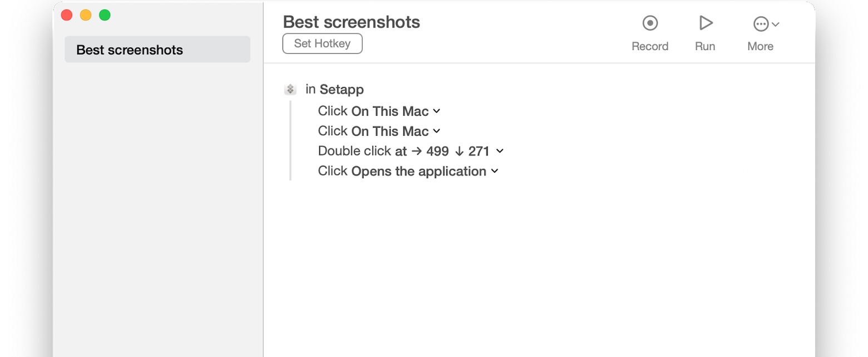Expand the second On This Mac chevron
The height and width of the screenshot is (357, 868).
437,131
